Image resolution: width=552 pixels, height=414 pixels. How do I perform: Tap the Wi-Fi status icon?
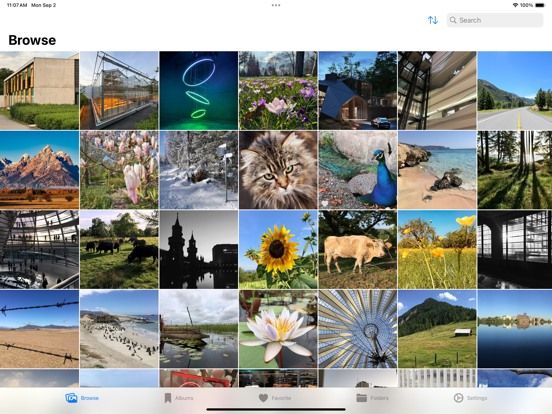pyautogui.click(x=515, y=5)
